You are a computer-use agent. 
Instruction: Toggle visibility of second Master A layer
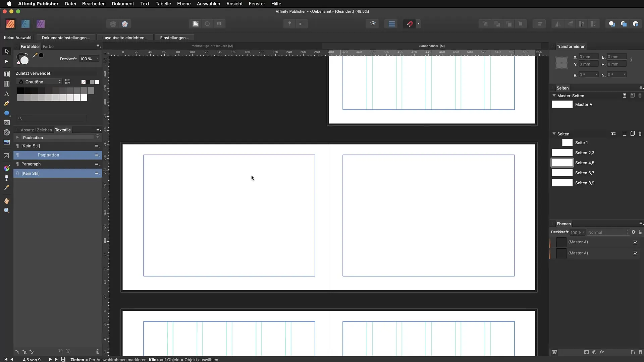click(635, 253)
